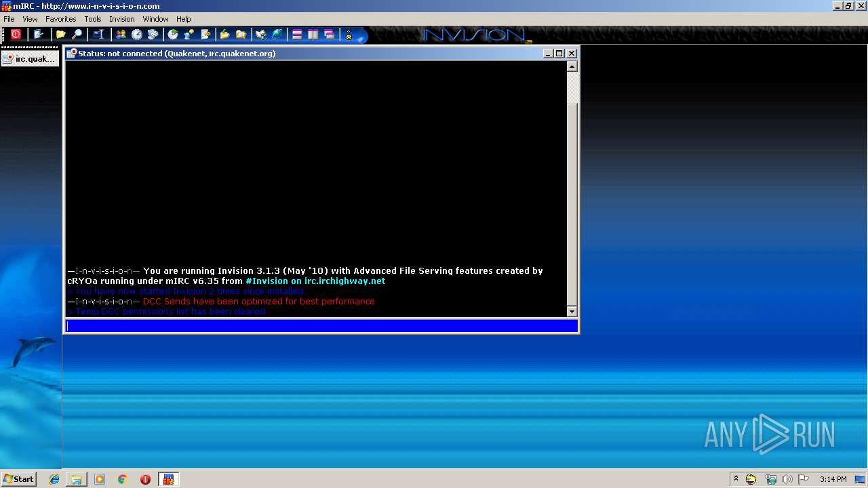This screenshot has width=868, height=488.
Task: Open the Favorites menu
Action: [x=61, y=19]
